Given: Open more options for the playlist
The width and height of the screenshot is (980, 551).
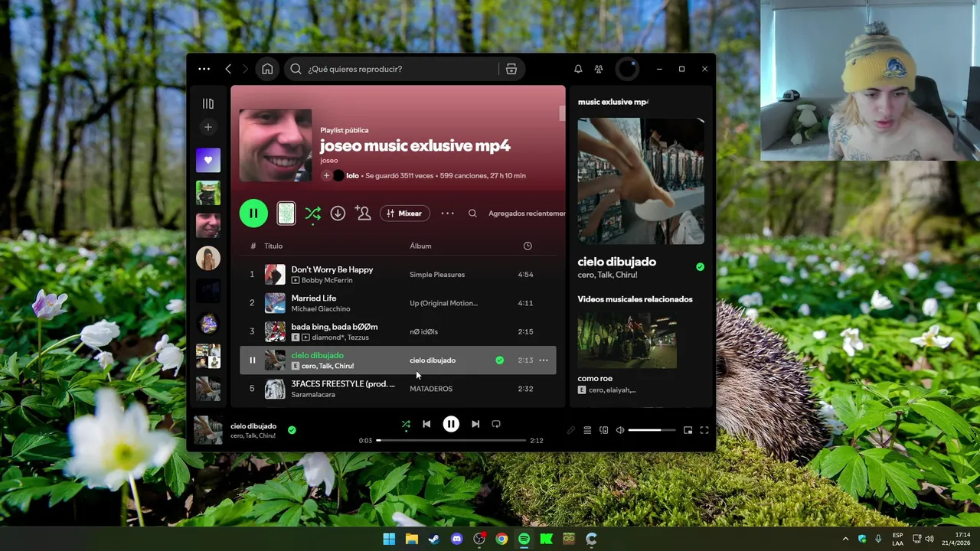Looking at the screenshot, I should [448, 214].
